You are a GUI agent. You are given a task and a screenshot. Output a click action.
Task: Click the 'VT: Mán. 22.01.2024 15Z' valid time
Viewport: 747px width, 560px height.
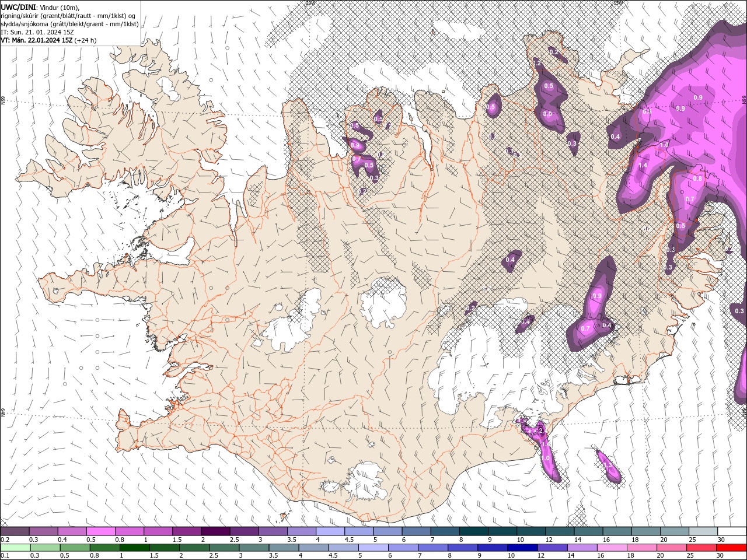(36, 40)
